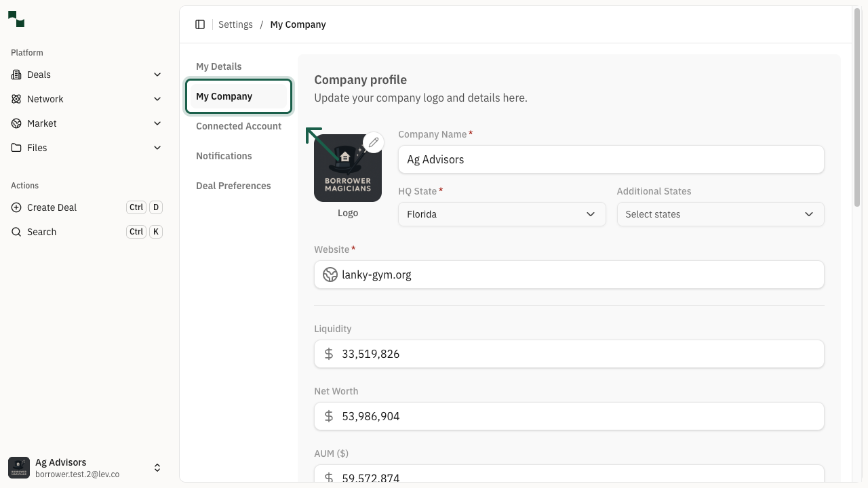Open the Additional States selector

[720, 214]
